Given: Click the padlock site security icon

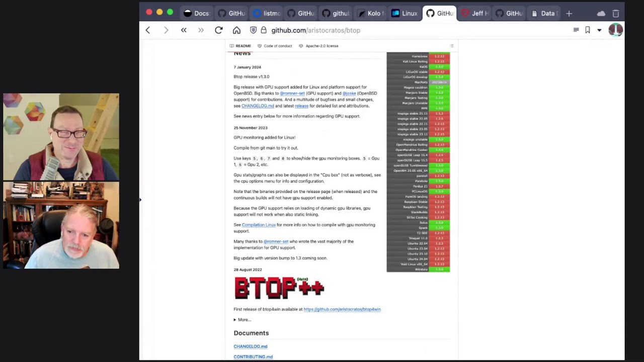Looking at the screenshot, I should (x=263, y=30).
